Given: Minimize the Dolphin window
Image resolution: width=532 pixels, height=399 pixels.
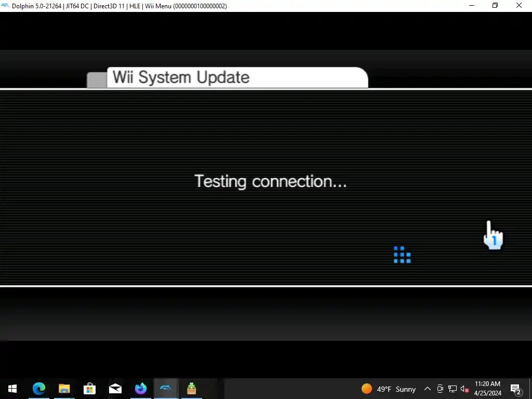Looking at the screenshot, I should point(472,6).
